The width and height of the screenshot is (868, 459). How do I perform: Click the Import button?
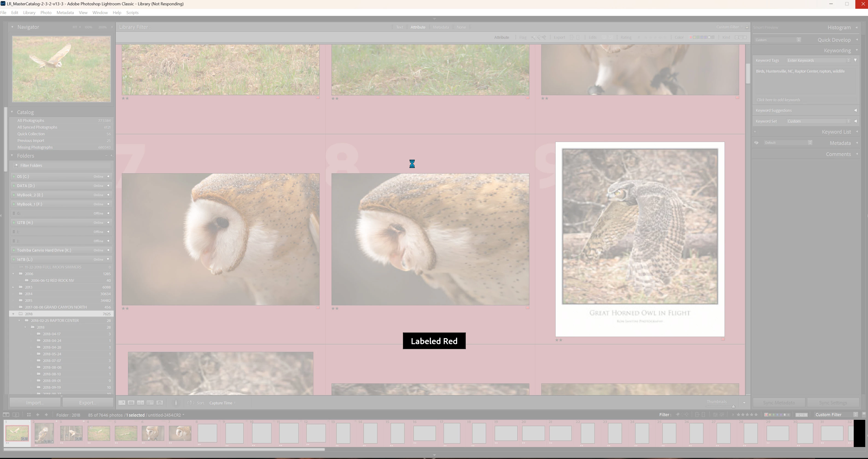pos(35,403)
